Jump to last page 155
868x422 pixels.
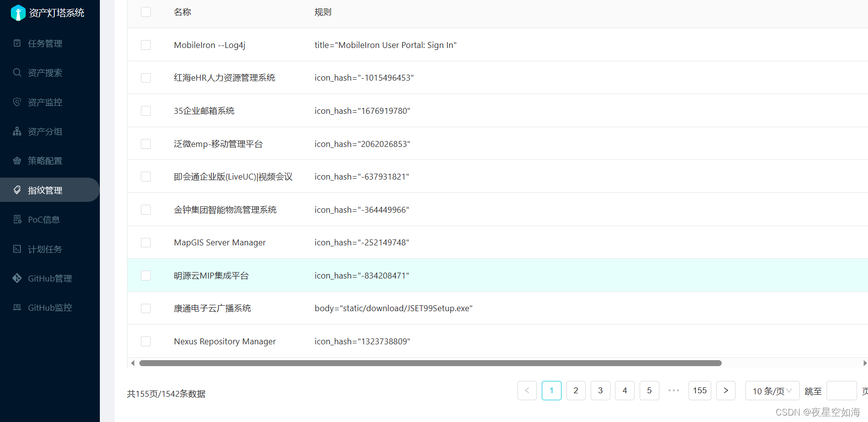(700, 390)
